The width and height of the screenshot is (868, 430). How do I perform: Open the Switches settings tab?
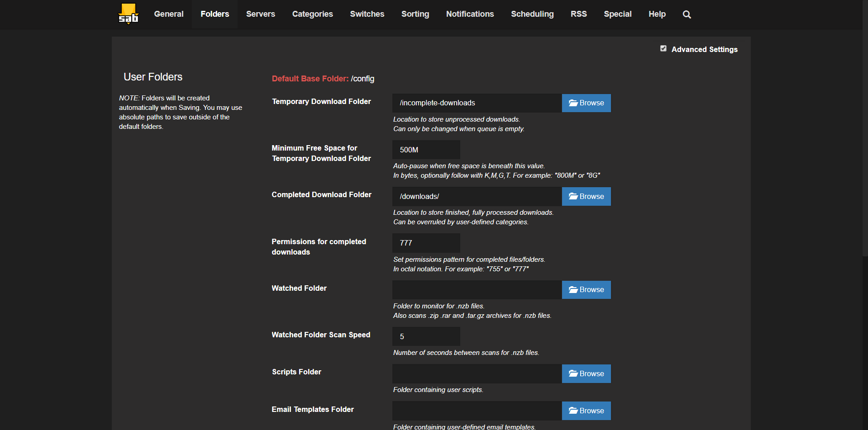pos(367,14)
